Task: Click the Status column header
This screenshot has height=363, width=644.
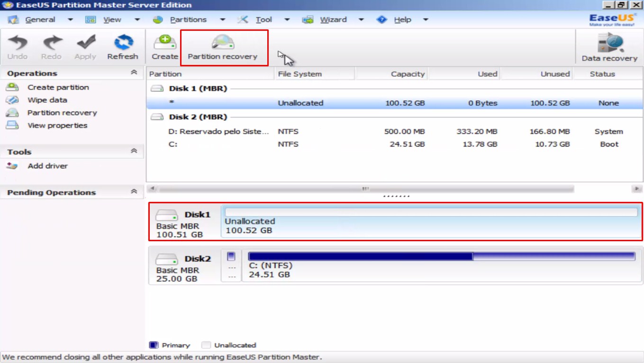Action: pyautogui.click(x=608, y=74)
